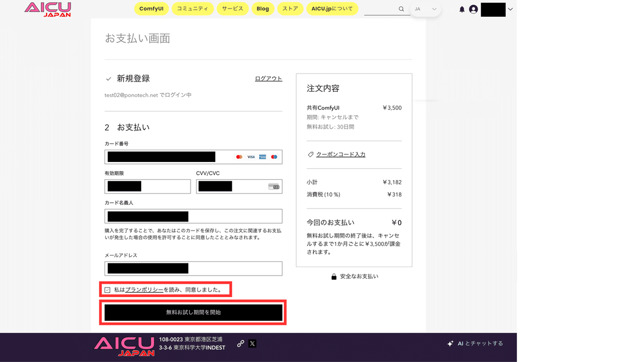Click the coupon tag icon

click(x=310, y=154)
